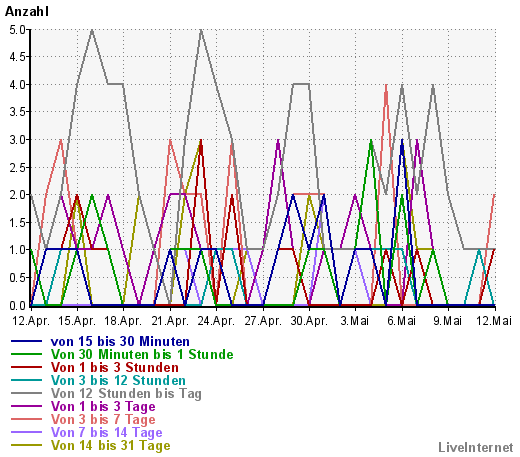Click the 'Von 12 Stunden bis Tag' legend label
The width and height of the screenshot is (520, 457).
coord(126,393)
